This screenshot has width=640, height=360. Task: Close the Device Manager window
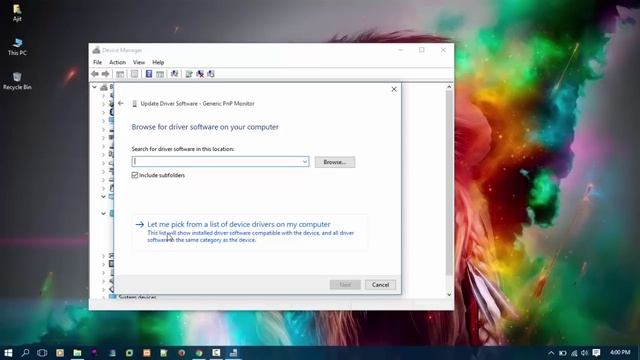pyautogui.click(x=443, y=50)
